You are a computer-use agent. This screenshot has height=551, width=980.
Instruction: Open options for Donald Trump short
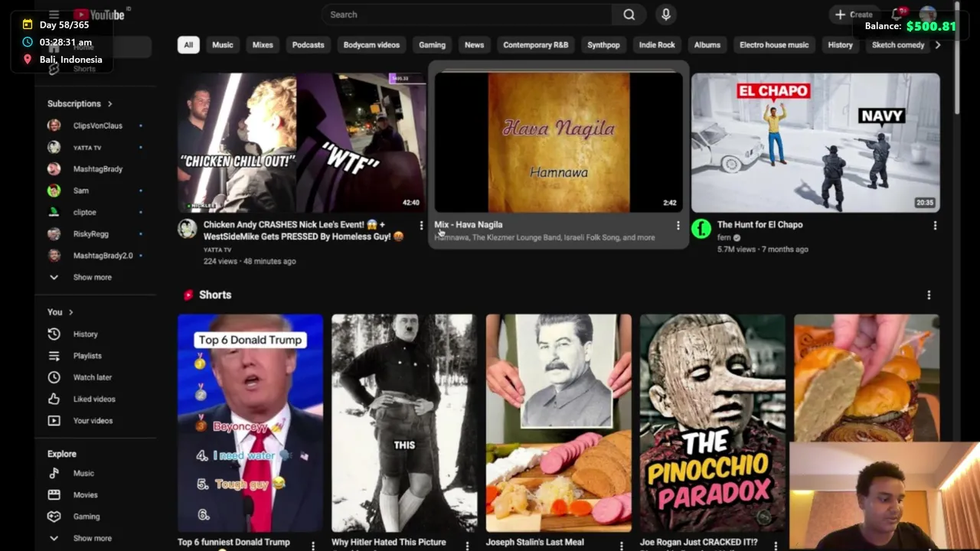pyautogui.click(x=313, y=545)
